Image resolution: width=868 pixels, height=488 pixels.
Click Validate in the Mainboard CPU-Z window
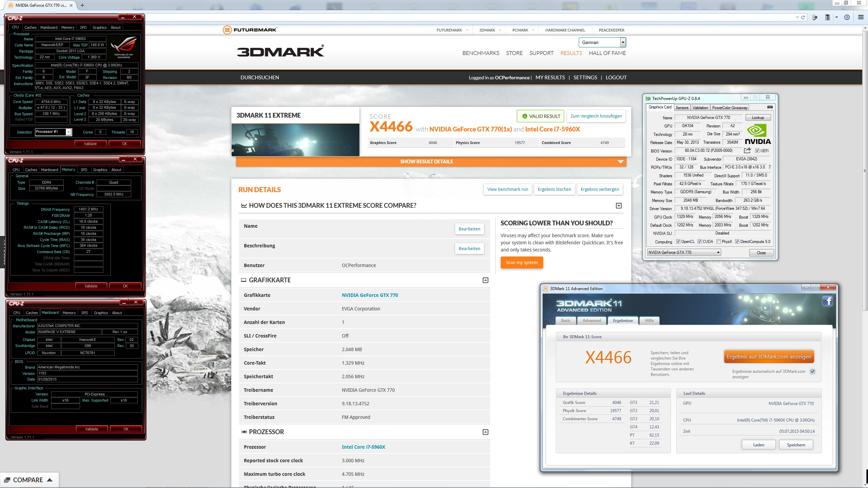pyautogui.click(x=92, y=429)
